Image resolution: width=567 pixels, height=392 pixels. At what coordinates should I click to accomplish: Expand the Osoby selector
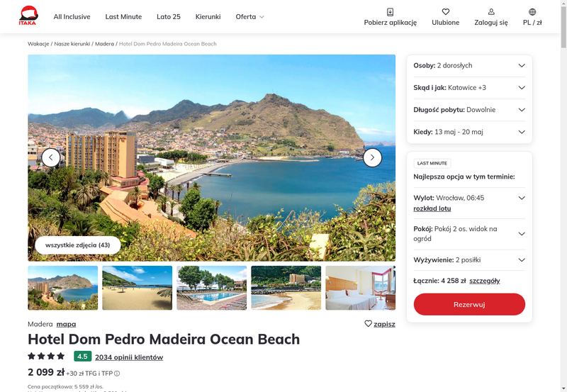[x=469, y=65]
